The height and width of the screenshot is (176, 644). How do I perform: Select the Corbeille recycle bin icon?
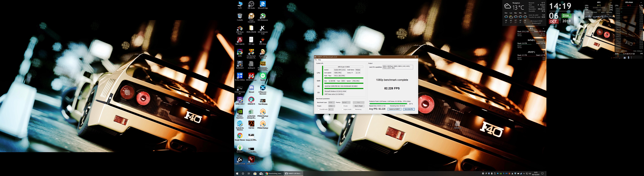[240, 17]
